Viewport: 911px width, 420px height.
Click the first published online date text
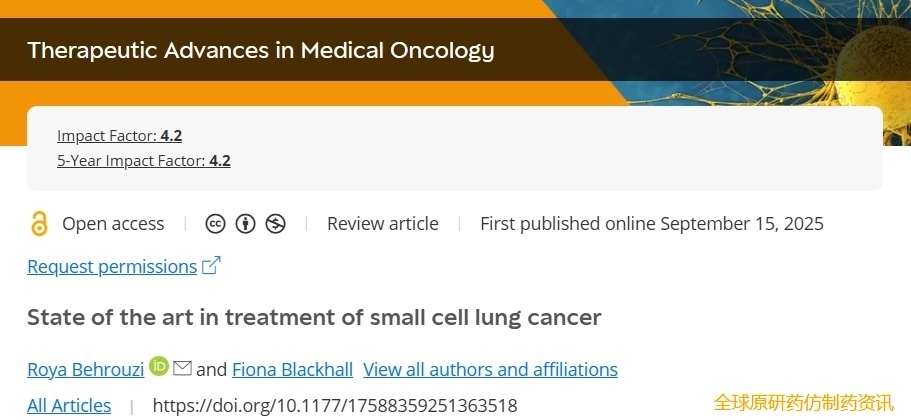651,224
